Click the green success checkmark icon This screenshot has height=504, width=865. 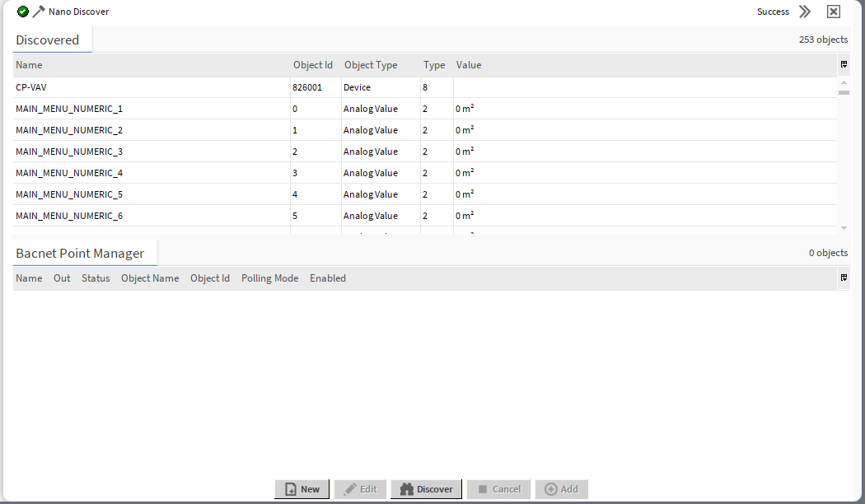(x=23, y=12)
